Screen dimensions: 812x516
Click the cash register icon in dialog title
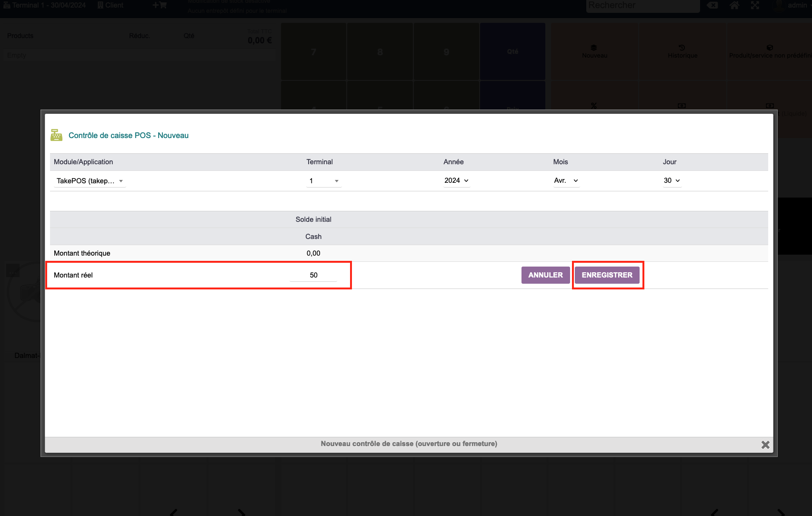(x=56, y=135)
